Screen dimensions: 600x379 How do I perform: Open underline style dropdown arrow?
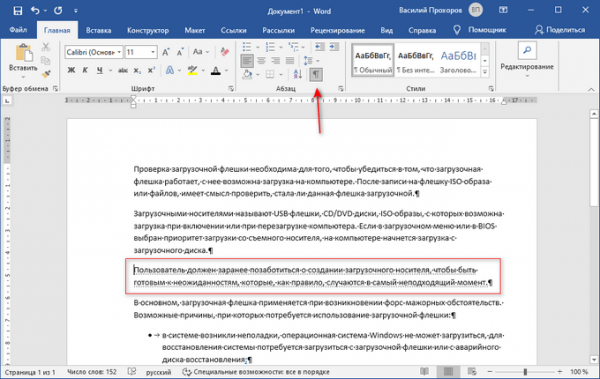coord(111,70)
